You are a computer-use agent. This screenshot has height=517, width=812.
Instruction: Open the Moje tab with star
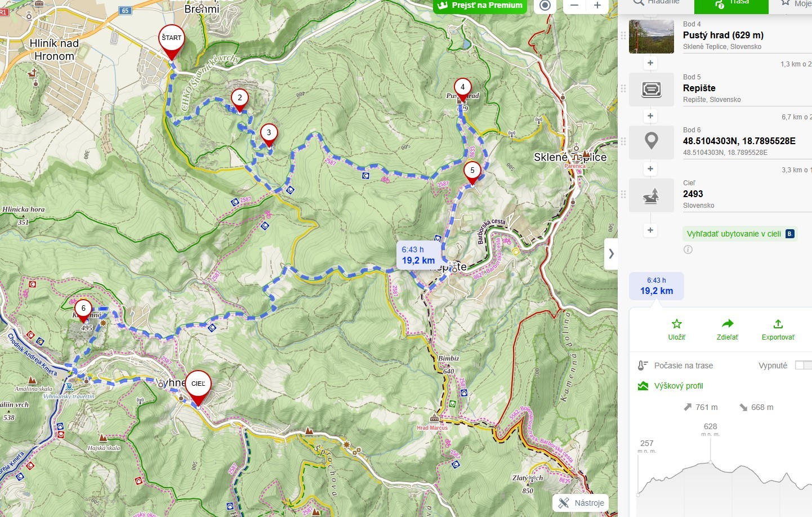[x=795, y=3]
